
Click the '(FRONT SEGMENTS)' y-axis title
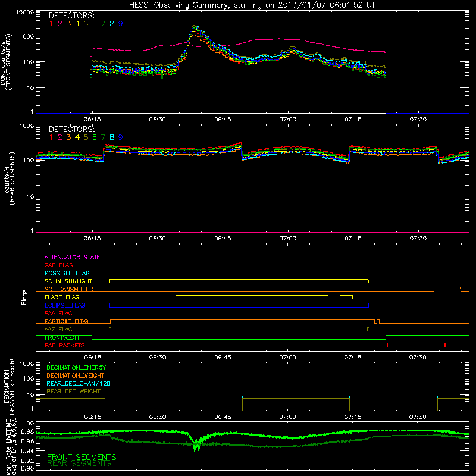coord(8,62)
